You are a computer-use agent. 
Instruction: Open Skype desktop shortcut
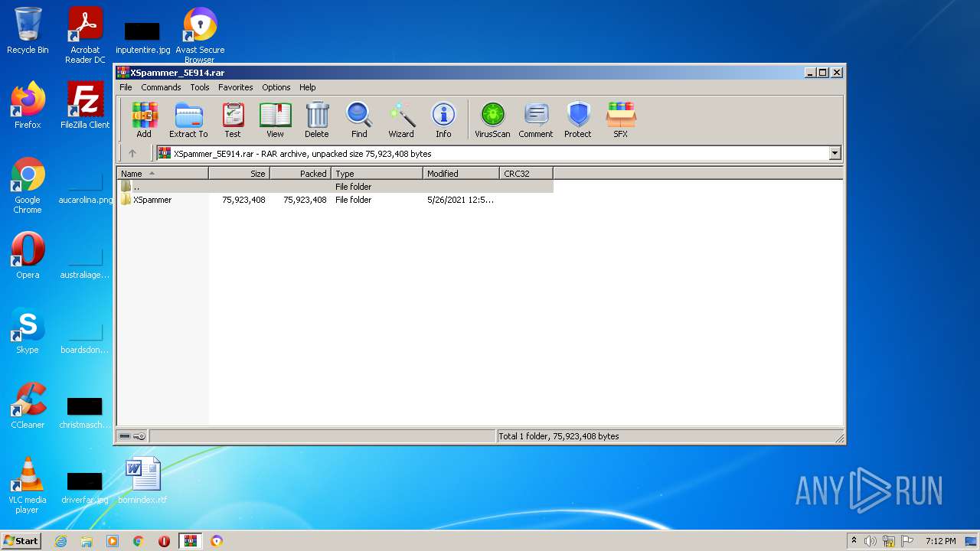click(28, 331)
